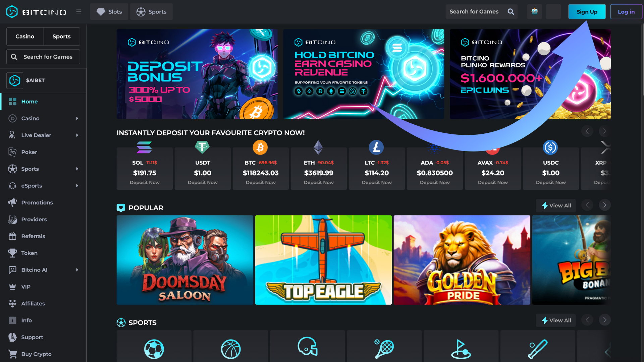The width and height of the screenshot is (644, 362).
Task: Click the Bitcino logo in header
Action: [x=36, y=12]
